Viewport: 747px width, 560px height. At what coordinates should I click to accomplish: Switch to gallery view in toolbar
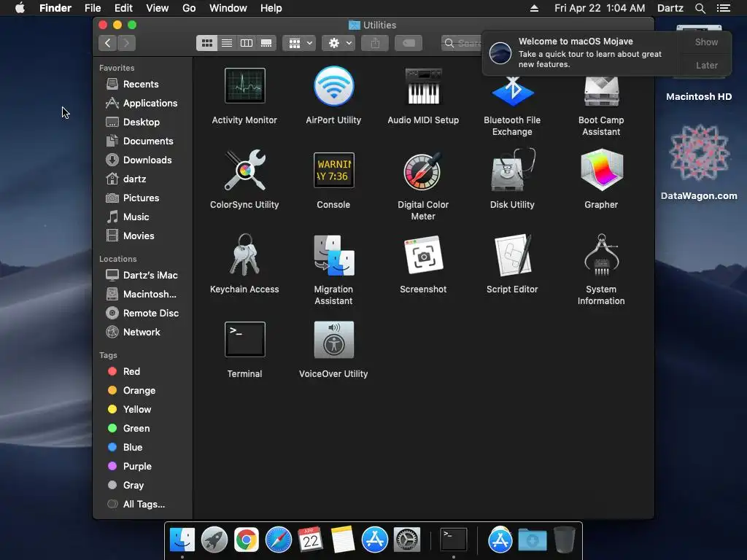coord(266,43)
